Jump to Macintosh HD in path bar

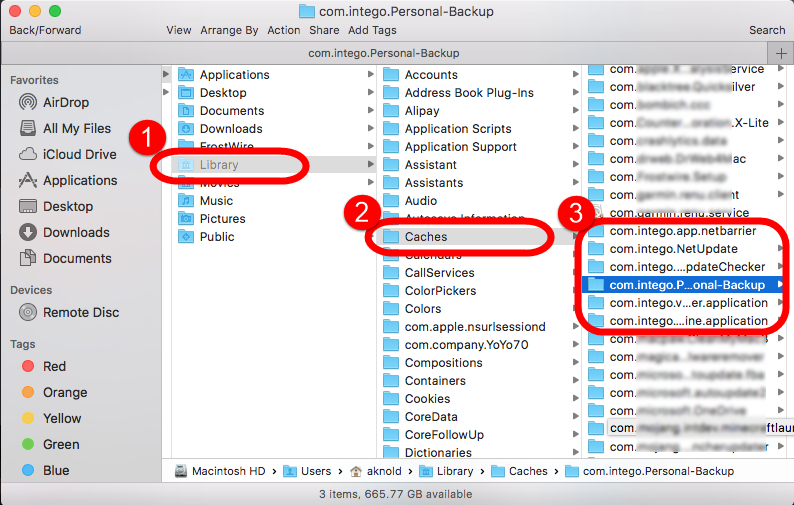tap(220, 471)
